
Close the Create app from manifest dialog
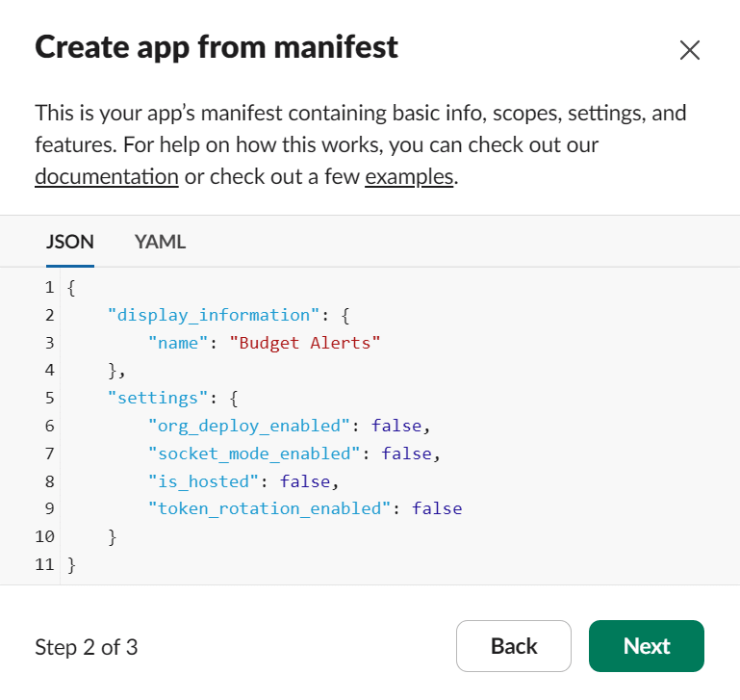[x=690, y=50]
